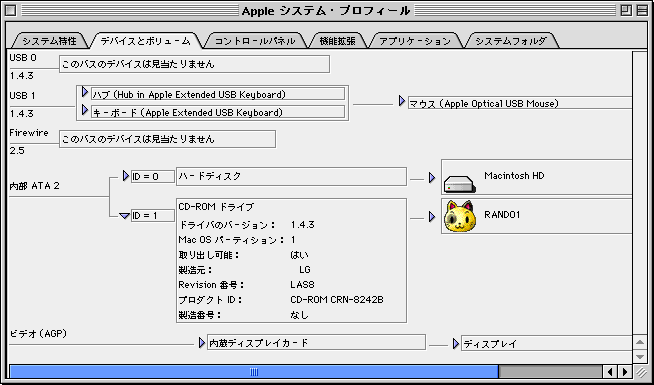Click the USB 1 bus label
Viewport: 654px width, 385px height.
23,96
